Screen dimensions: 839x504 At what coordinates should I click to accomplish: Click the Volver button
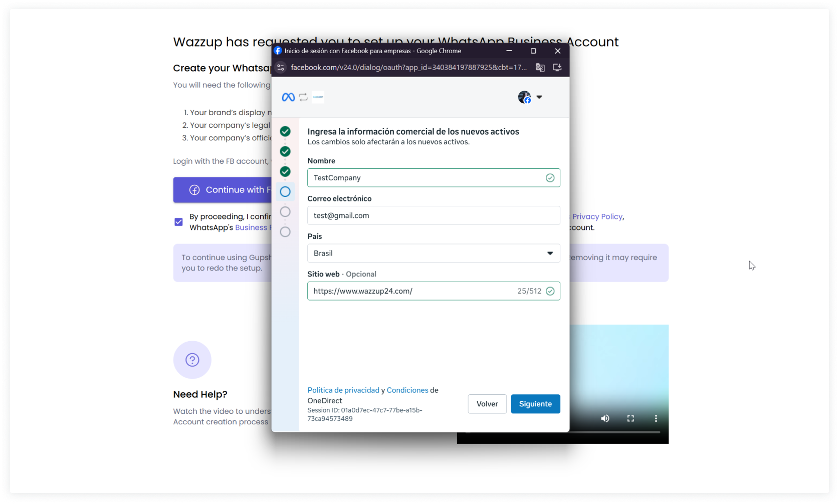[487, 404]
